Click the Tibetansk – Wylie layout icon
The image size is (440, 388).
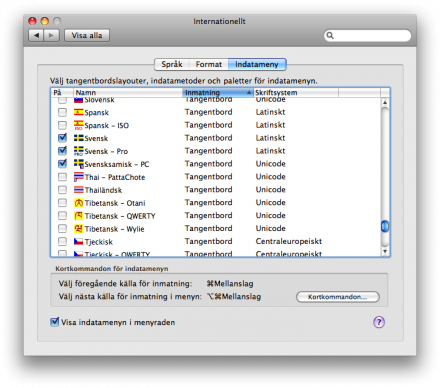tap(79, 229)
